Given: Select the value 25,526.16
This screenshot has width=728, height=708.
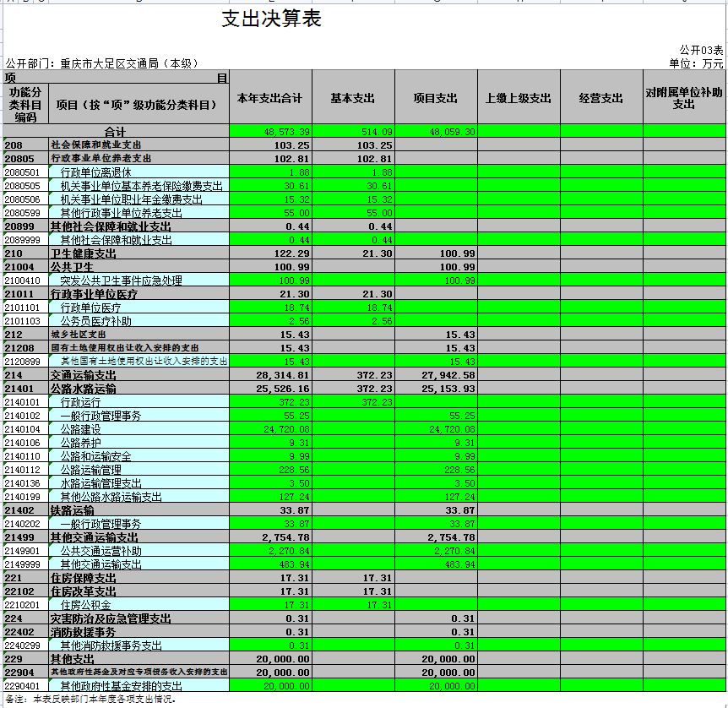Looking at the screenshot, I should (x=283, y=389).
